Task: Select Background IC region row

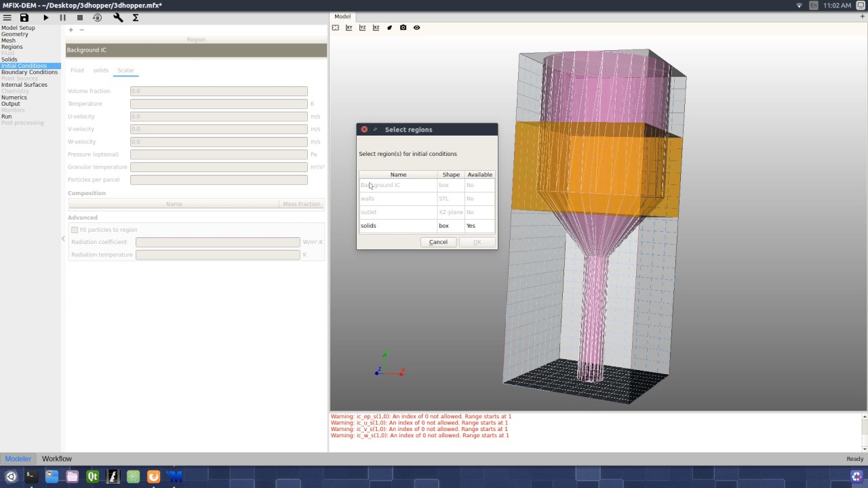Action: coord(196,50)
